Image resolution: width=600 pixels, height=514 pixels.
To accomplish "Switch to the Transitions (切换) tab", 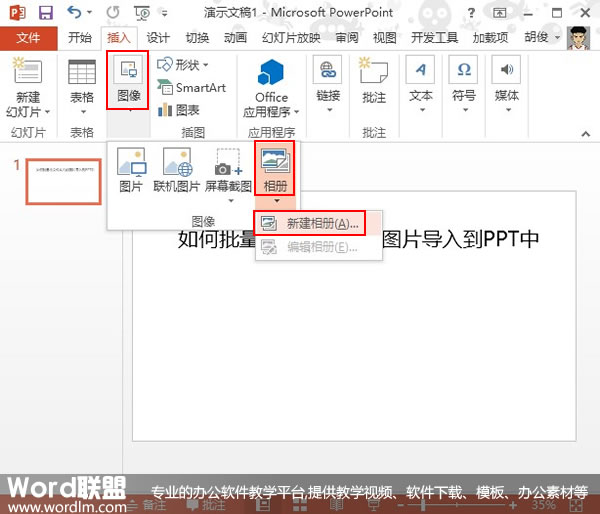I will (197, 38).
